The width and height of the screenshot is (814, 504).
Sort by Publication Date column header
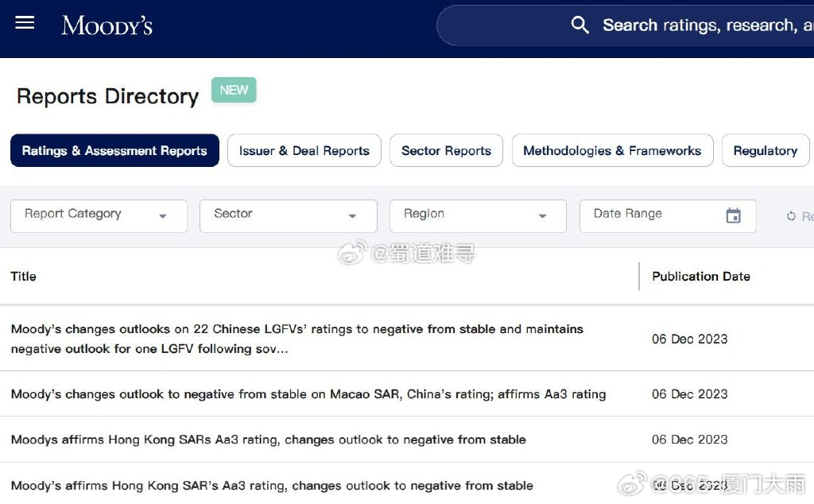pos(701,276)
